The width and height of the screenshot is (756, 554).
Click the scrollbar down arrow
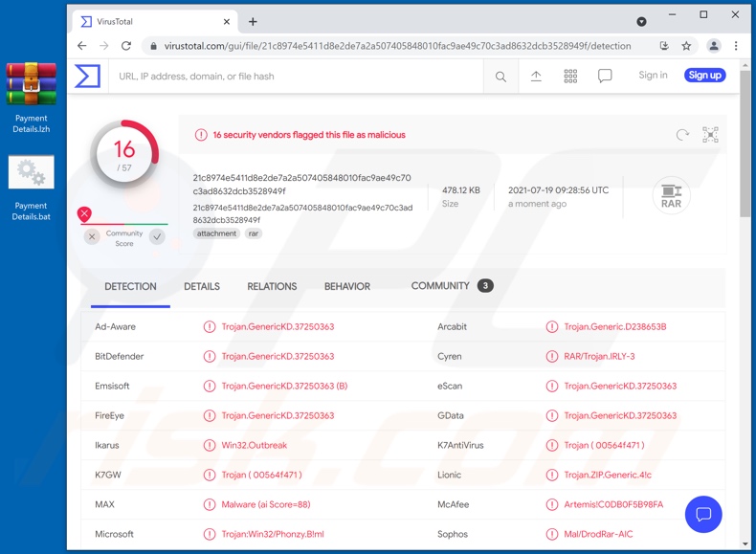745,543
